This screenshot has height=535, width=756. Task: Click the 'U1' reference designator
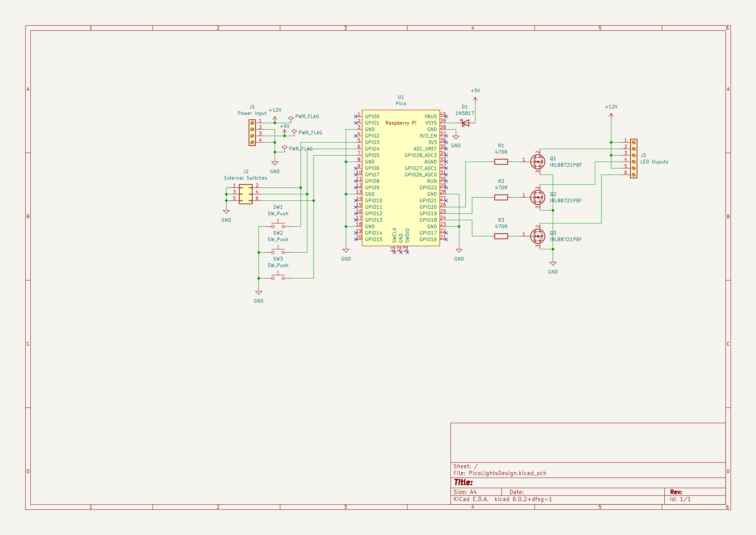pyautogui.click(x=401, y=97)
